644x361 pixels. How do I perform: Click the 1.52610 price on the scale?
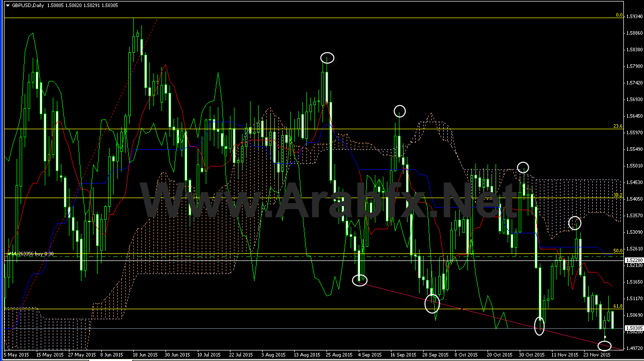[x=633, y=249]
